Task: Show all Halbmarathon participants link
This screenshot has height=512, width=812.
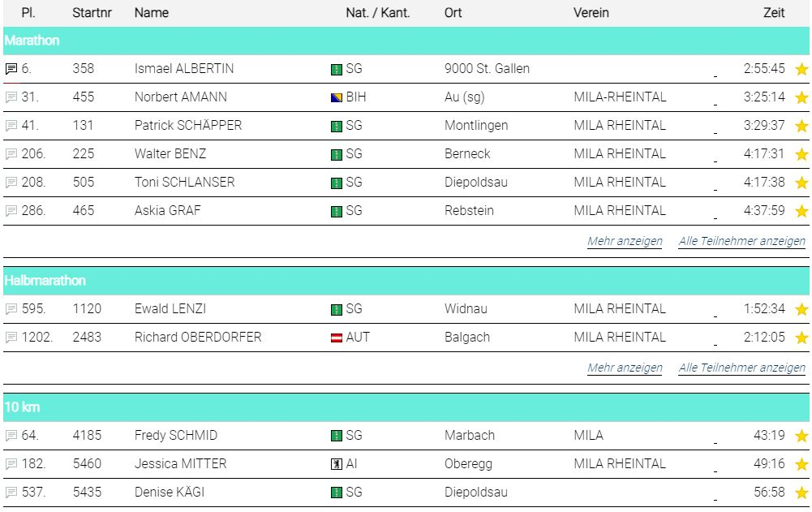Action: pyautogui.click(x=742, y=368)
